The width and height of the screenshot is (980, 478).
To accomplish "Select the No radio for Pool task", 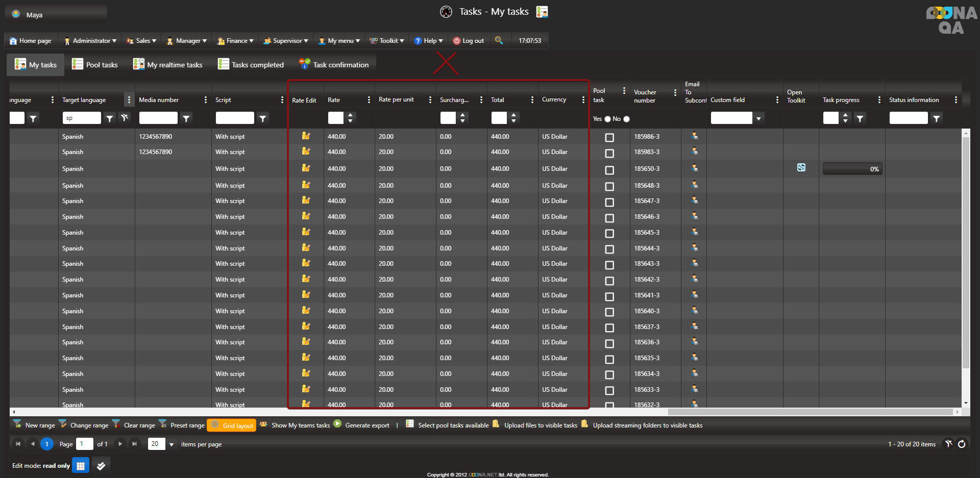I will pos(626,119).
